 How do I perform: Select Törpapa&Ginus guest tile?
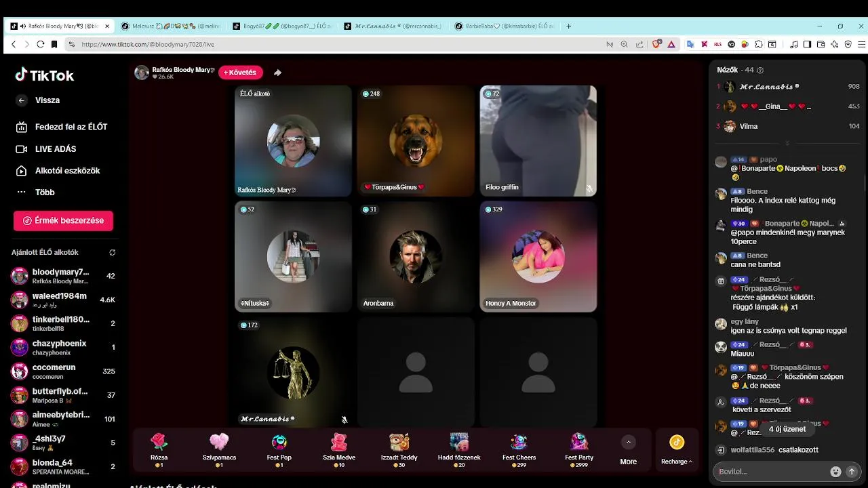416,141
